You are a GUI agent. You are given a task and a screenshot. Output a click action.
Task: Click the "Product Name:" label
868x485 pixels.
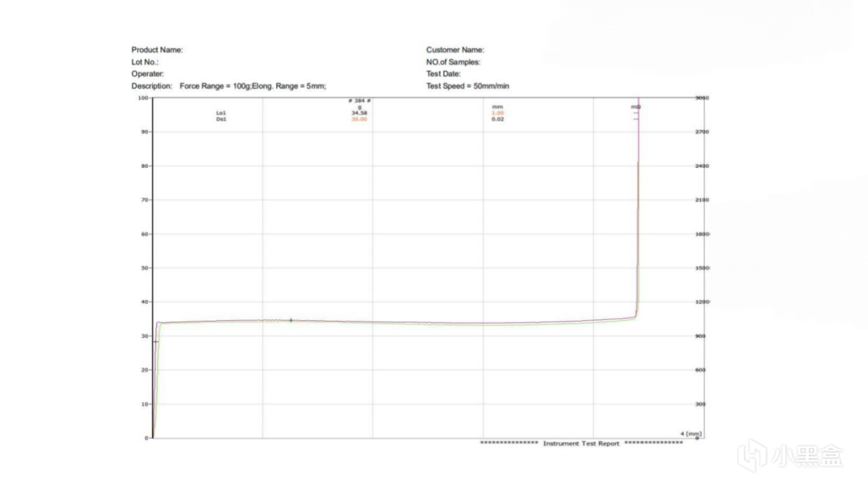point(157,50)
